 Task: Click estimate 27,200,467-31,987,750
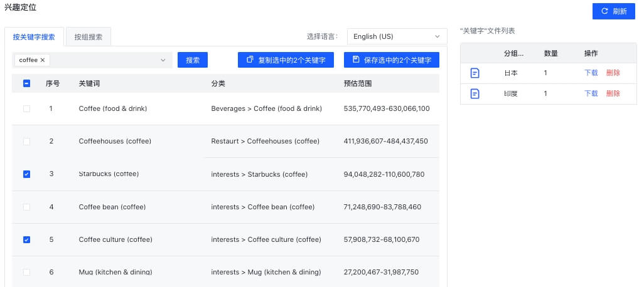(381, 272)
